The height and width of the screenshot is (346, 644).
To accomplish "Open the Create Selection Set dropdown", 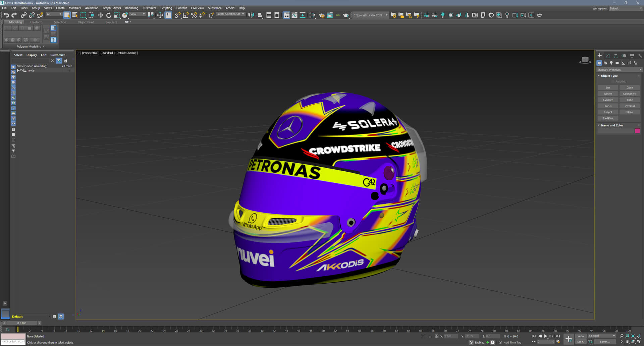I will 230,14.
